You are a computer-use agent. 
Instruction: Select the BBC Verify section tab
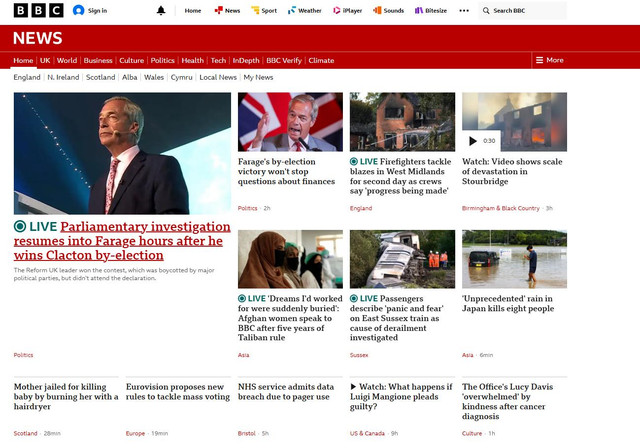coord(284,60)
